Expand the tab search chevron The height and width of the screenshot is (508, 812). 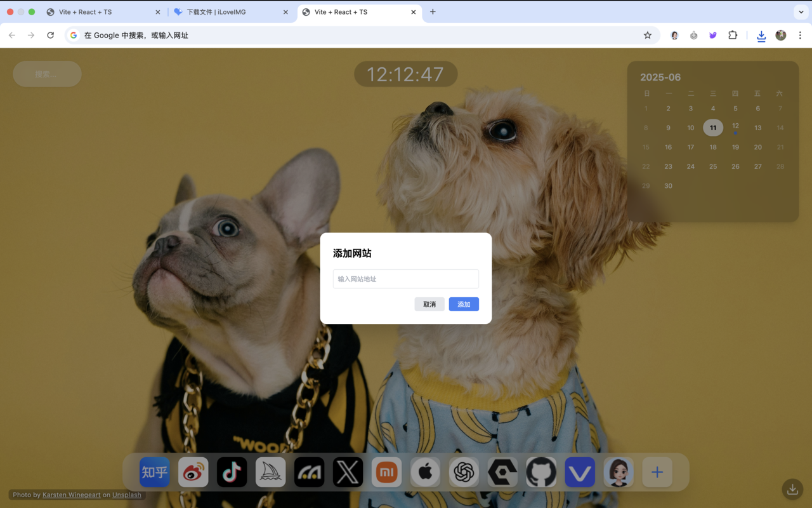(801, 12)
